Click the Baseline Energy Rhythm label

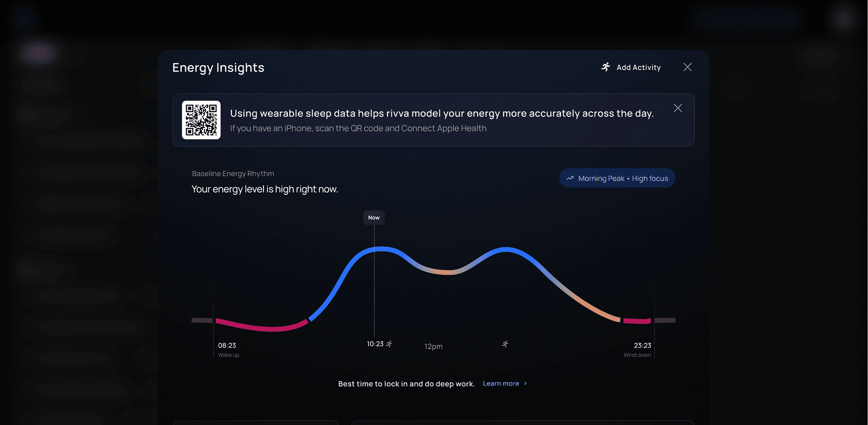233,173
